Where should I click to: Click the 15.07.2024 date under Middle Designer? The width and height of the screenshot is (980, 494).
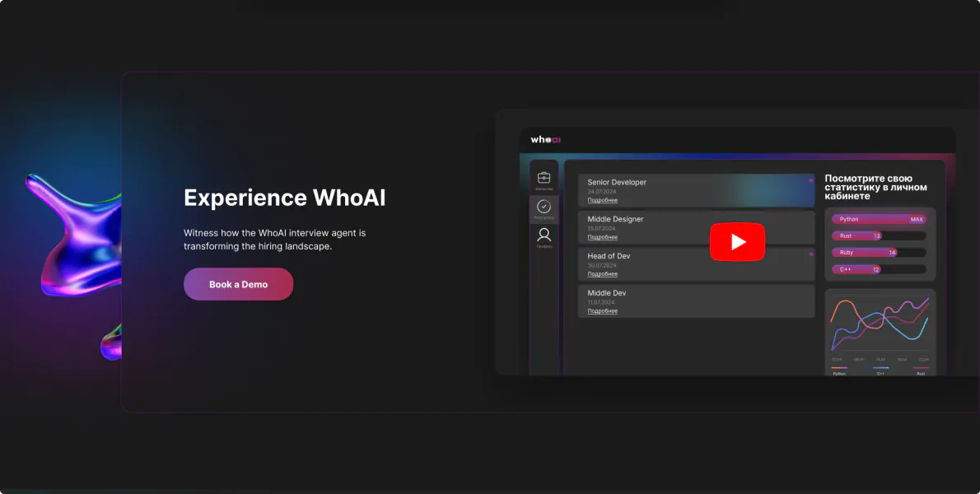coord(602,229)
